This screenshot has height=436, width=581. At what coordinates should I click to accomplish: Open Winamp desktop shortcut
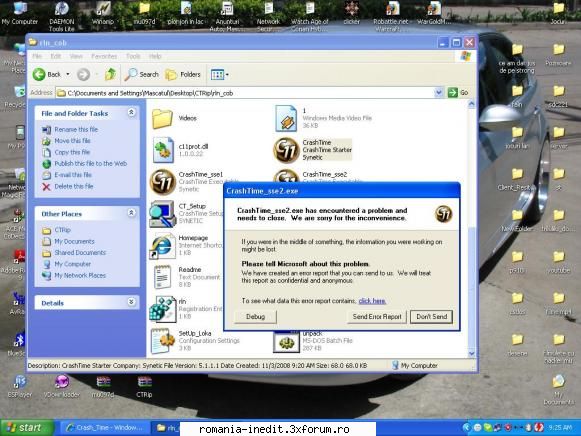point(103,13)
